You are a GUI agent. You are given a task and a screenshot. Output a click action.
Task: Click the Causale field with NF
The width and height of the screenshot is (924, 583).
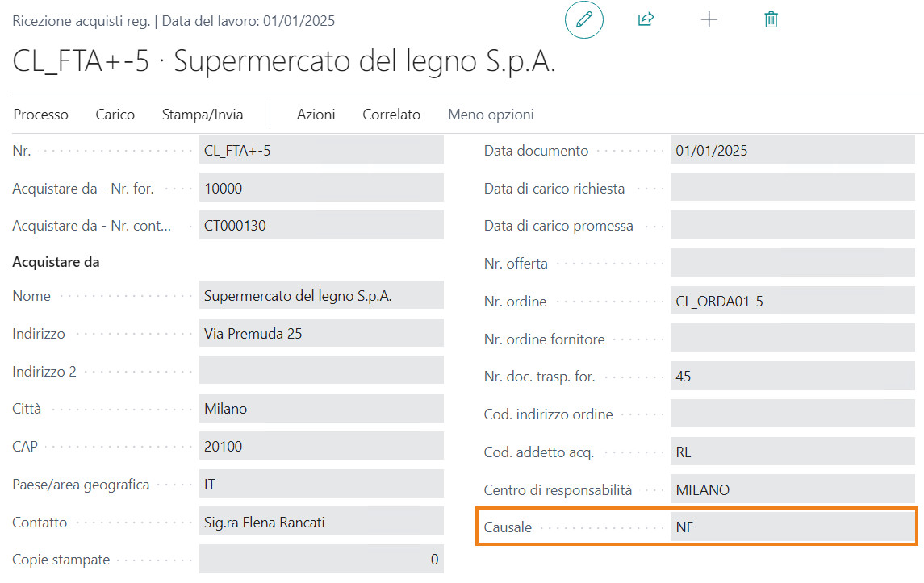[x=792, y=528]
